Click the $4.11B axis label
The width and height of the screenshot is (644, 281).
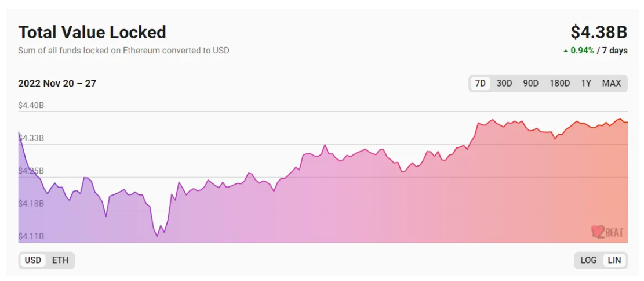click(31, 236)
